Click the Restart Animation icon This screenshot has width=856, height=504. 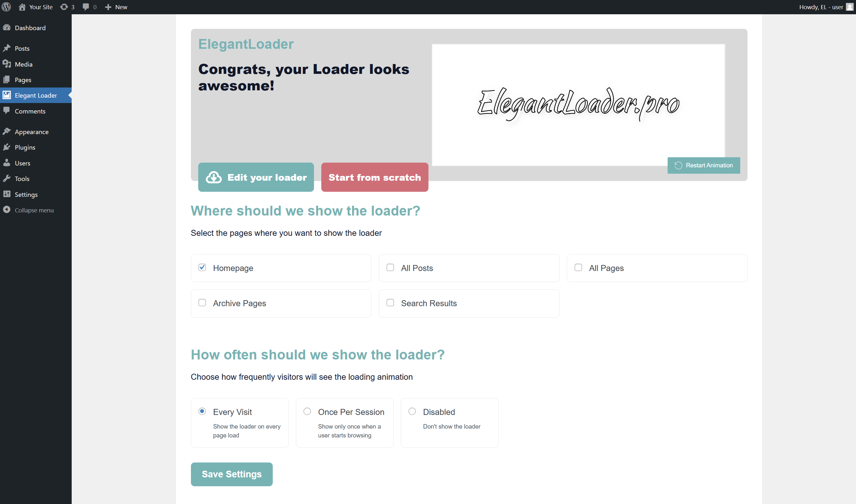click(x=678, y=165)
